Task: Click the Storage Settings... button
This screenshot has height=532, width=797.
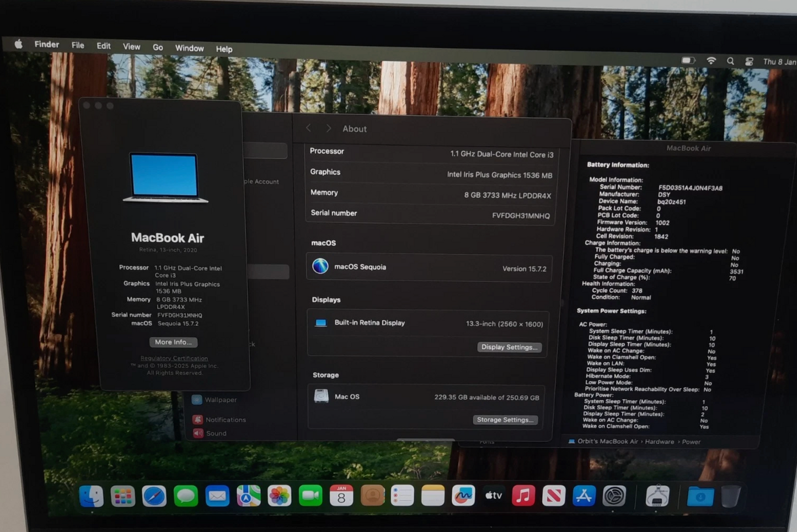Action: [x=505, y=420]
